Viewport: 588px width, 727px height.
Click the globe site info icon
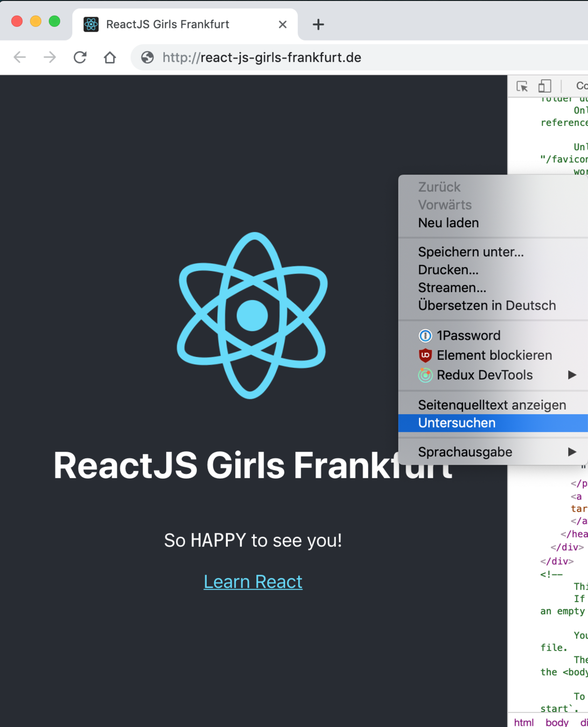pyautogui.click(x=148, y=57)
